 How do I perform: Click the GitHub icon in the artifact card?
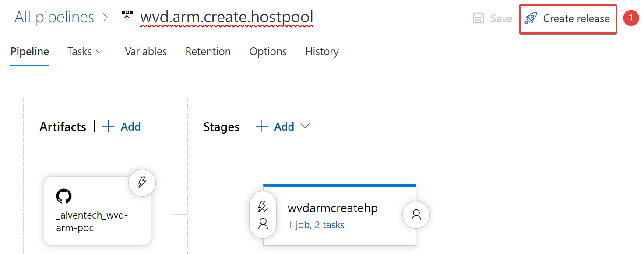[x=64, y=196]
